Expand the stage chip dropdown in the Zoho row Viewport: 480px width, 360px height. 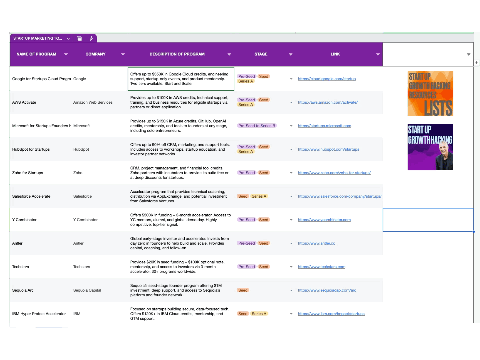point(291,173)
